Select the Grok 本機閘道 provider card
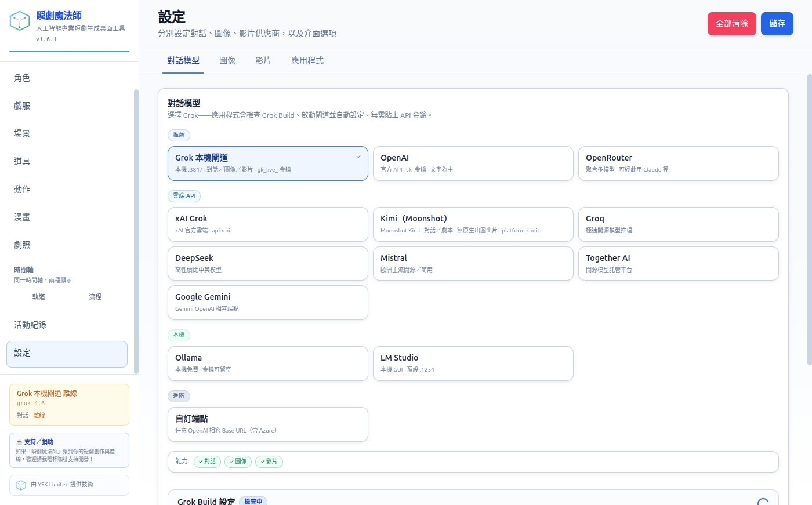This screenshot has width=812, height=505. [268, 164]
